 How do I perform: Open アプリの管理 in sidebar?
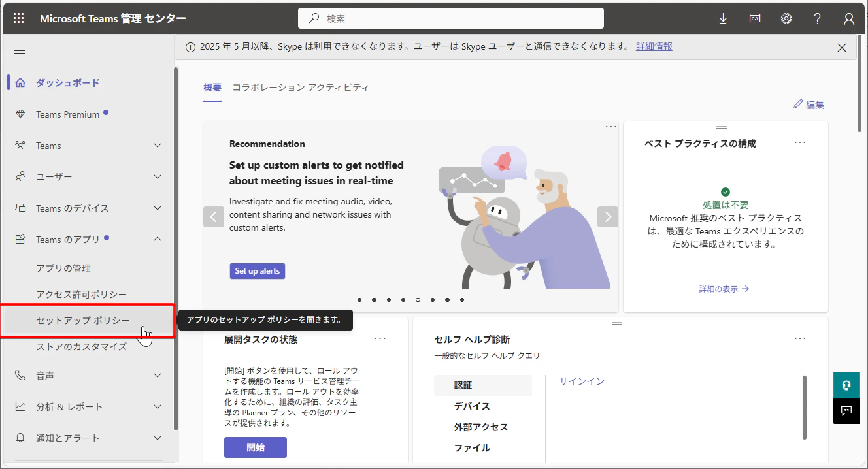tap(63, 268)
